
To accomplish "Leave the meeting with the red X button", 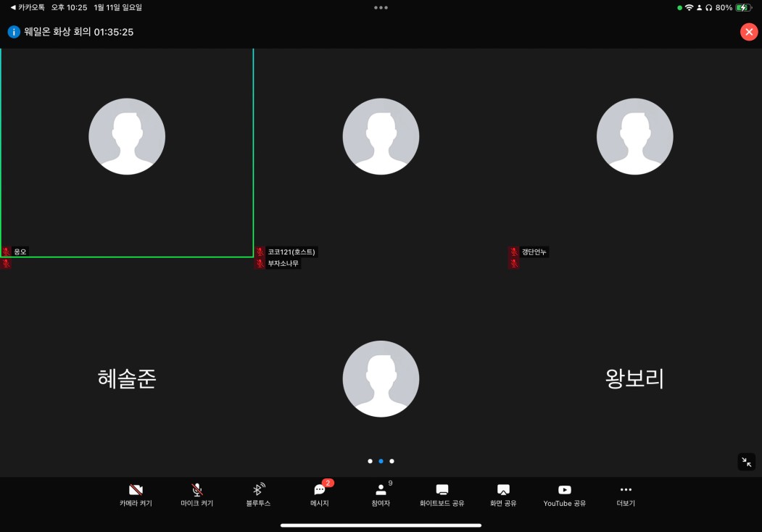I will (x=748, y=32).
